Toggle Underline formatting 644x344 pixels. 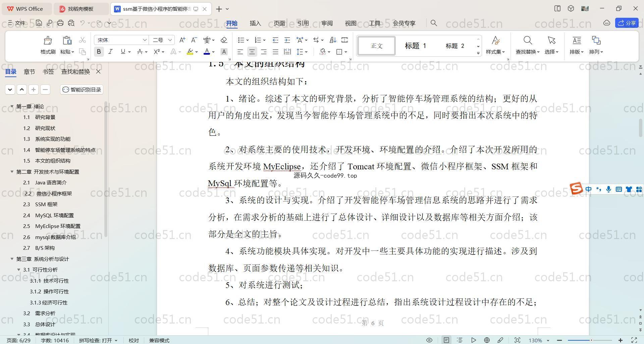click(123, 52)
